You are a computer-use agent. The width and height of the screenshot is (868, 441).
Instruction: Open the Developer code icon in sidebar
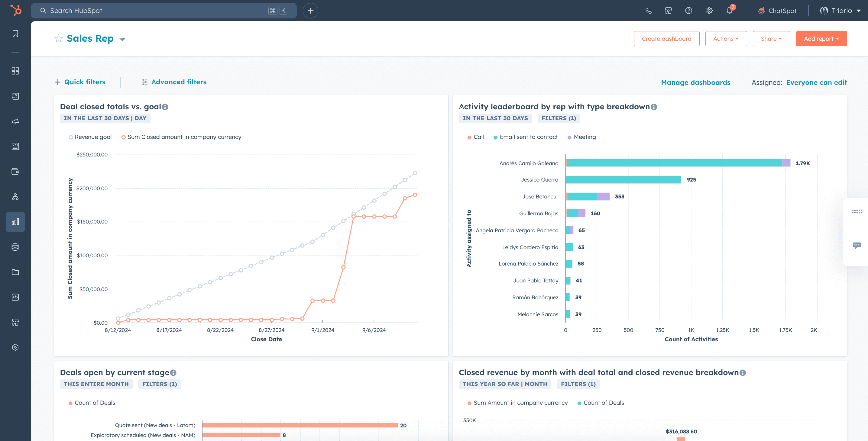tap(15, 297)
